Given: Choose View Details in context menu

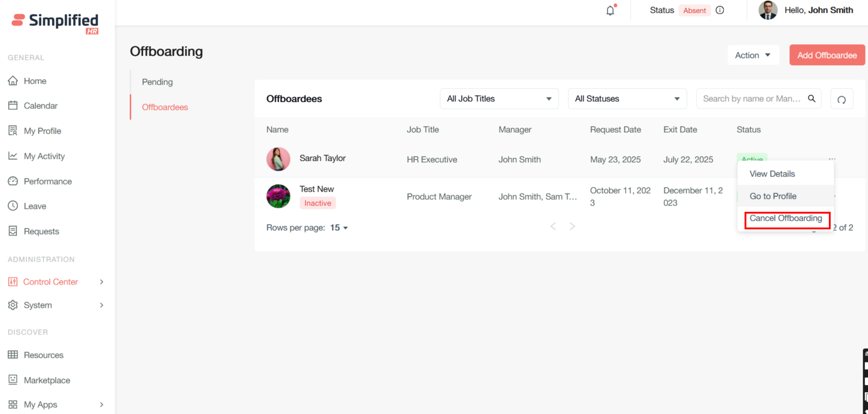Looking at the screenshot, I should (772, 174).
